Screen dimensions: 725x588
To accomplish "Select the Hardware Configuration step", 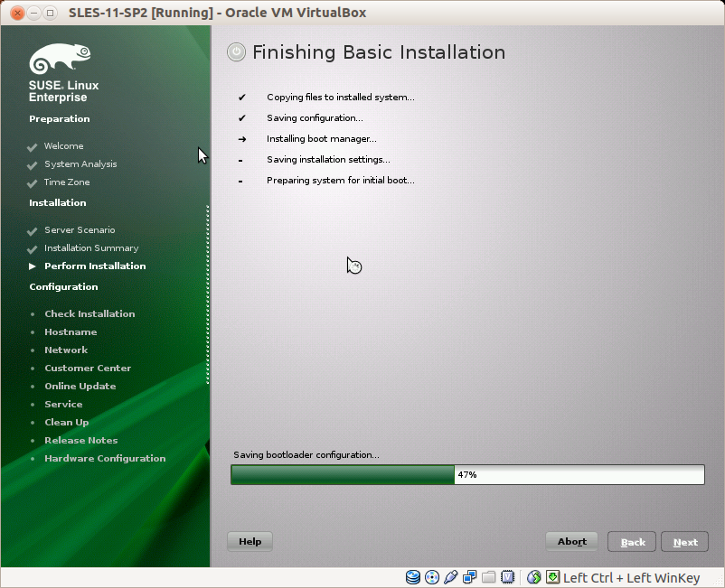I will 105,458.
